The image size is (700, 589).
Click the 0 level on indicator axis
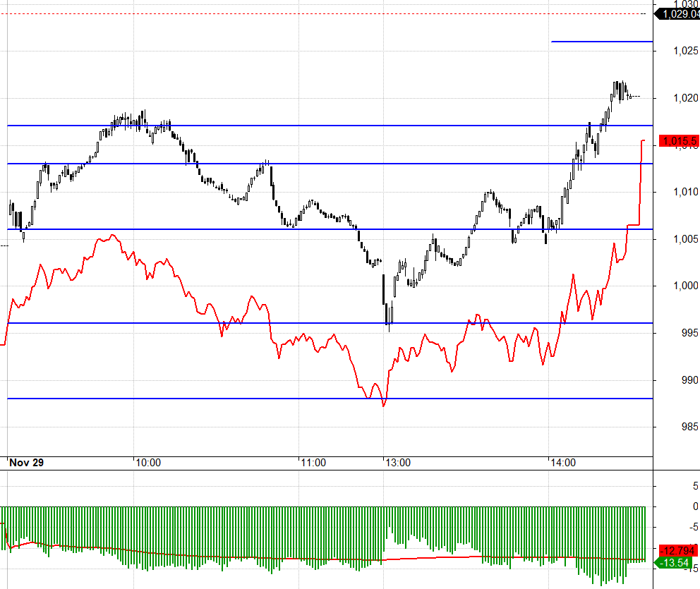pyautogui.click(x=695, y=506)
